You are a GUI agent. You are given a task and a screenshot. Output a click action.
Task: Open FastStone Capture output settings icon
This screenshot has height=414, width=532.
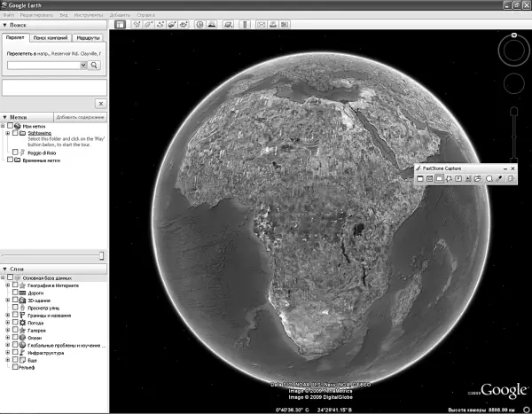(x=511, y=178)
